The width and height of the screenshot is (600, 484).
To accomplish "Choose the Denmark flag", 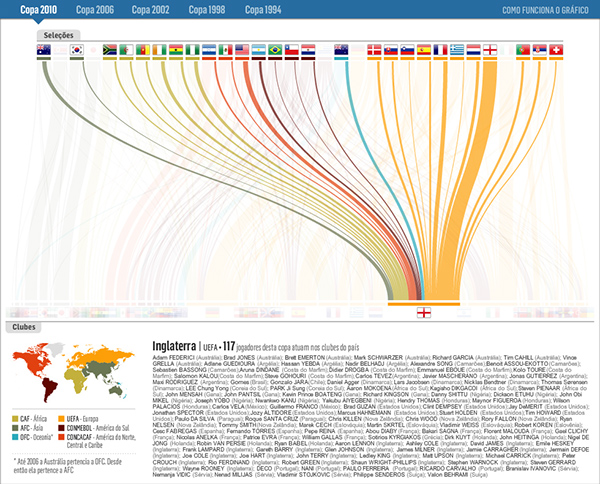I will (x=374, y=50).
